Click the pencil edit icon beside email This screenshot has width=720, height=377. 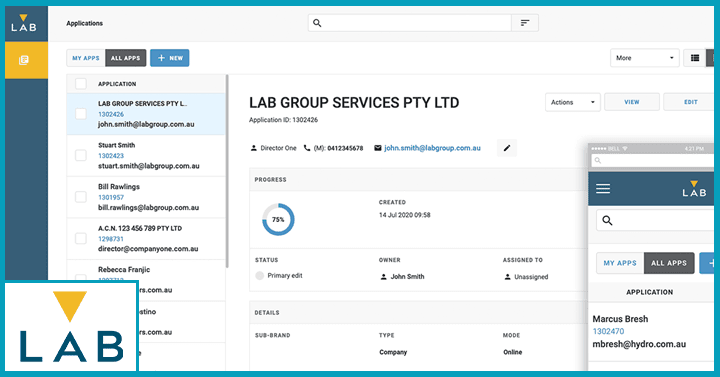click(507, 148)
